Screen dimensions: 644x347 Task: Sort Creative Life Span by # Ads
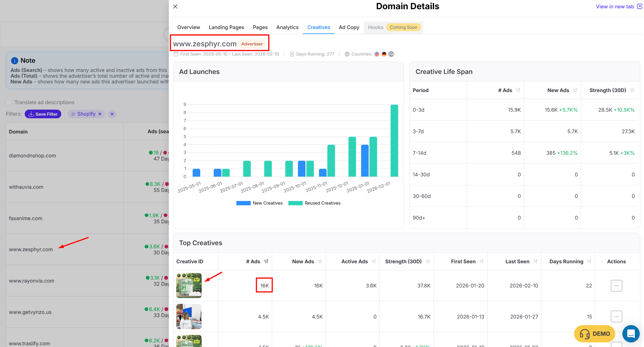coord(518,90)
